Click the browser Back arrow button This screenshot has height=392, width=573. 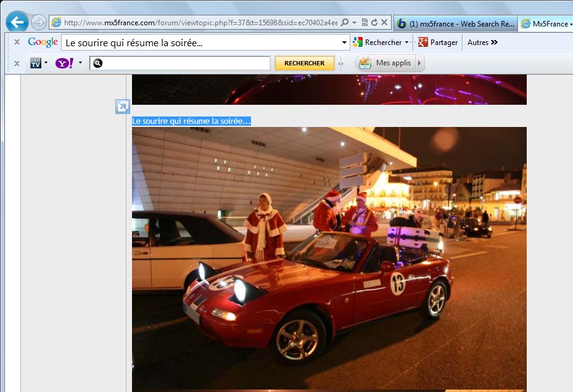(x=17, y=23)
